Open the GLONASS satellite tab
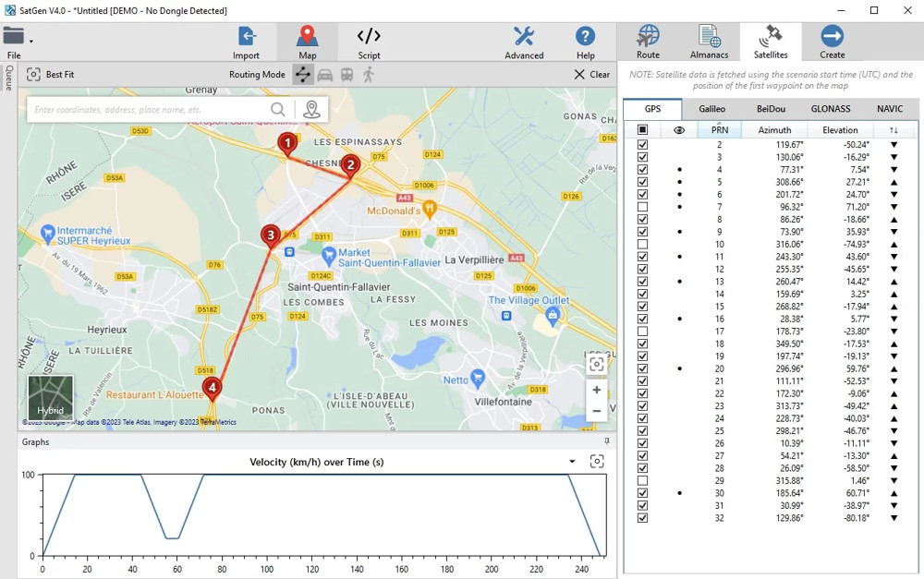 [x=830, y=108]
